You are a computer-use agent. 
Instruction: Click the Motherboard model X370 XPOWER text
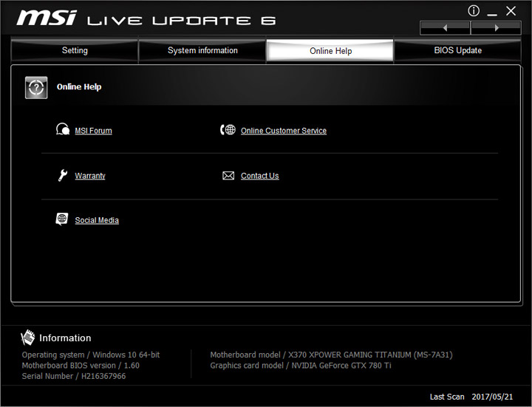331,355
